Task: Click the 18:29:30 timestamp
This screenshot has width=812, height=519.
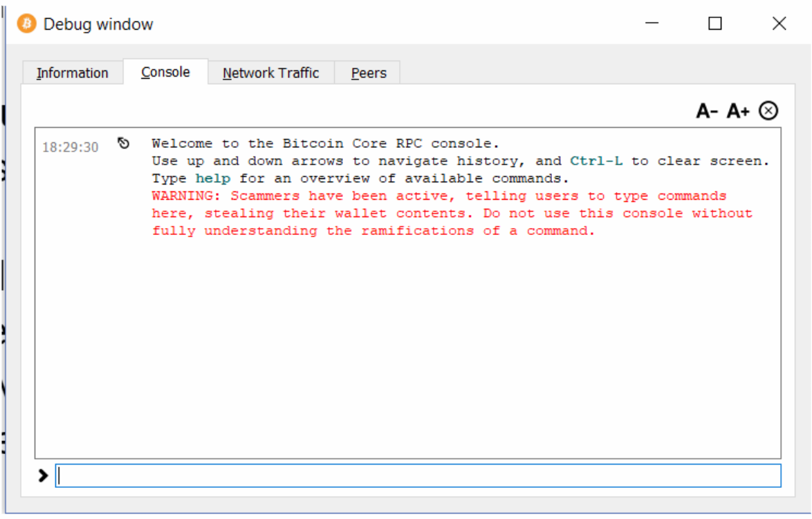Action: pos(71,147)
